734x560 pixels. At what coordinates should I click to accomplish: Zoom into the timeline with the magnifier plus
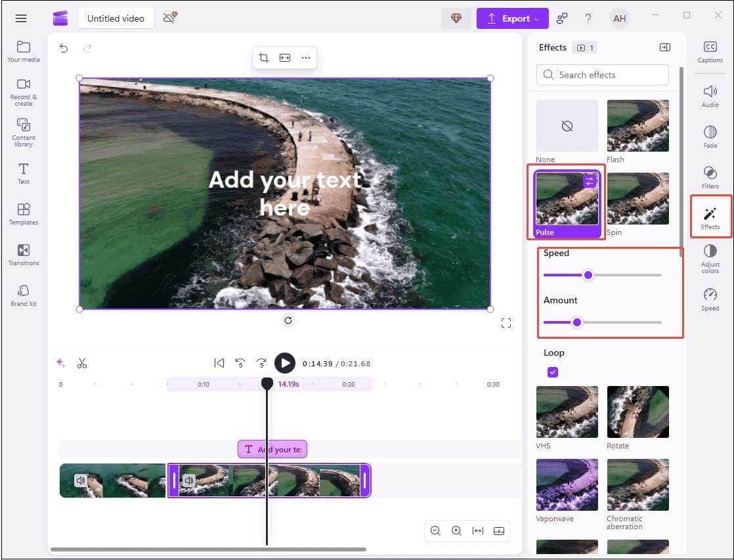[x=456, y=530]
